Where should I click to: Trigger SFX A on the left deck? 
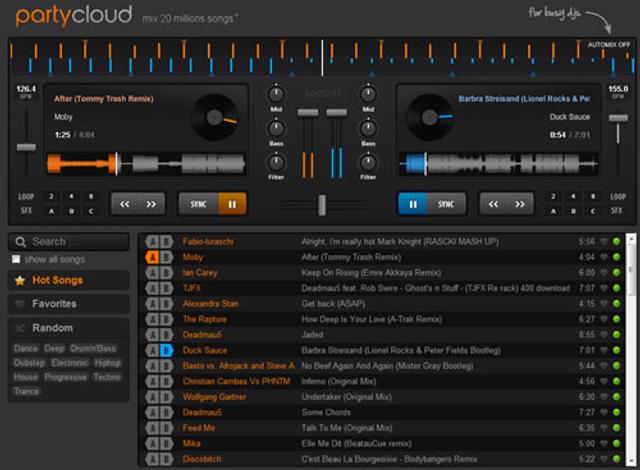(51, 211)
